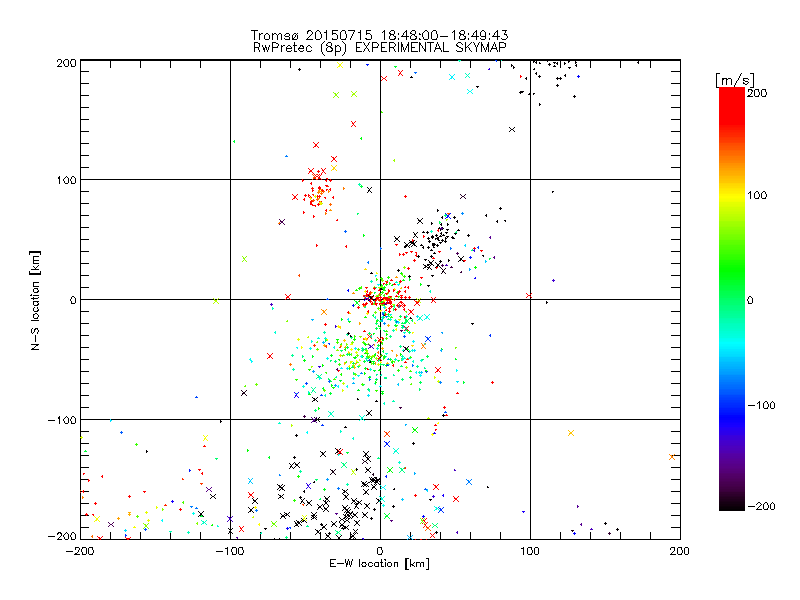Click the 'N-S location [km]' axis label
Screen dimensions: 800x600
[35, 300]
